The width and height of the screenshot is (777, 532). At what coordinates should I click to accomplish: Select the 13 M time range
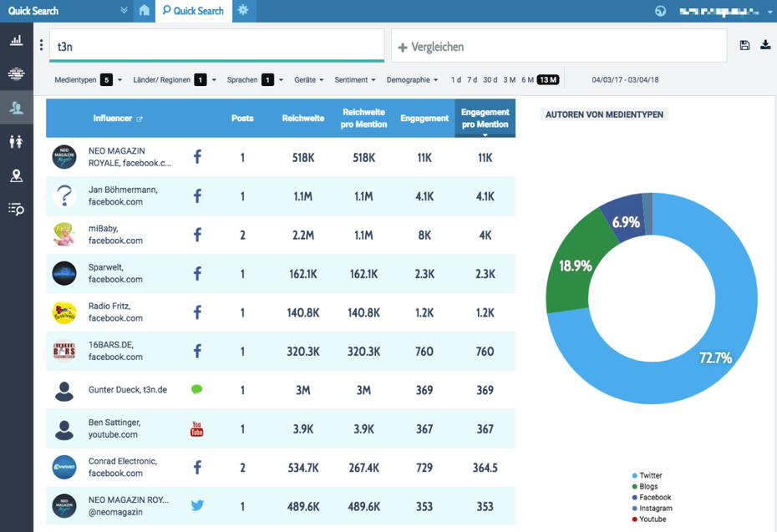click(x=548, y=79)
